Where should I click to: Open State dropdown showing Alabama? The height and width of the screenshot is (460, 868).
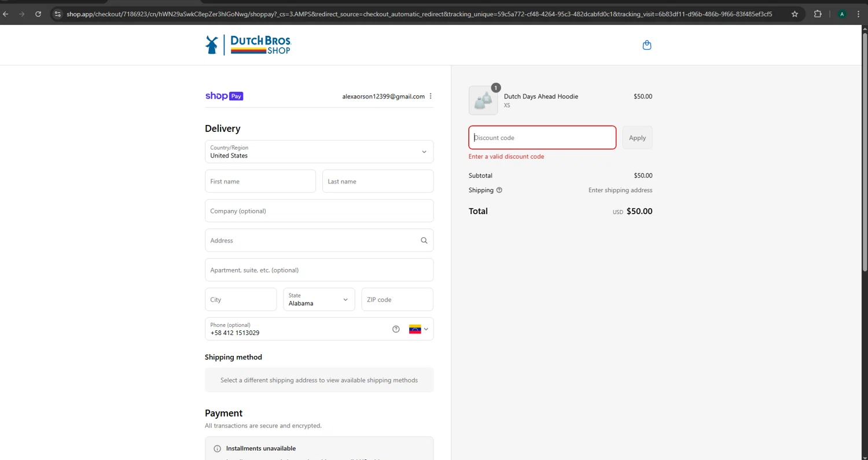pyautogui.click(x=319, y=299)
